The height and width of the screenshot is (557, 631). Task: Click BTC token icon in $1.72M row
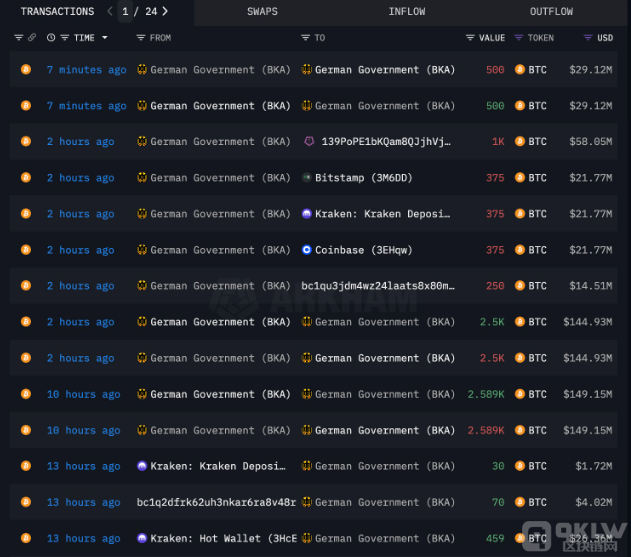coord(520,466)
